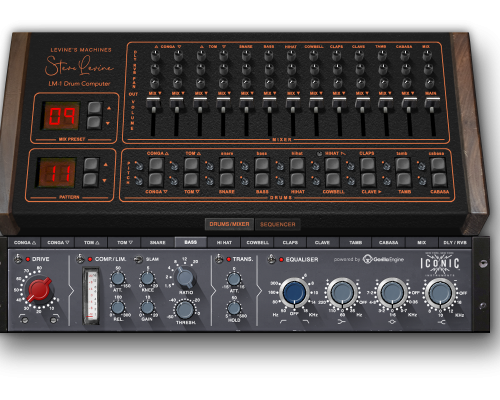Flip pitch switch left of upper snare pad
Image resolution: width=500 pixels, height=400 pixels.
209,165
